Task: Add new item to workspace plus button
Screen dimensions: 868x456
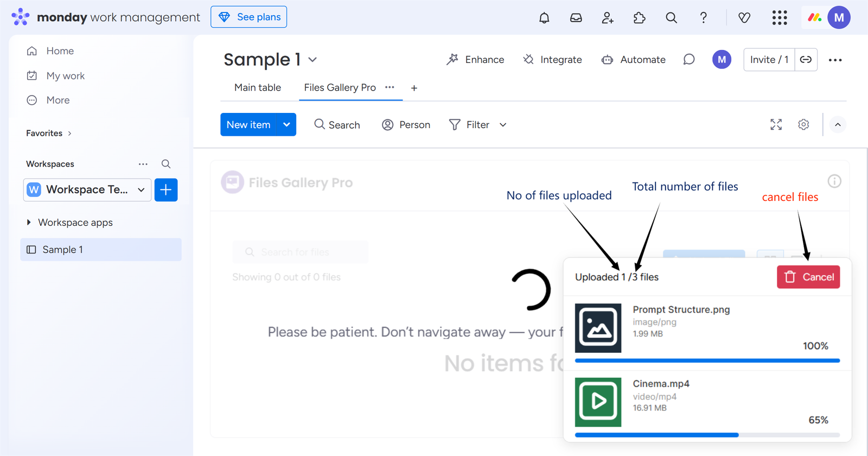Action: click(x=166, y=190)
